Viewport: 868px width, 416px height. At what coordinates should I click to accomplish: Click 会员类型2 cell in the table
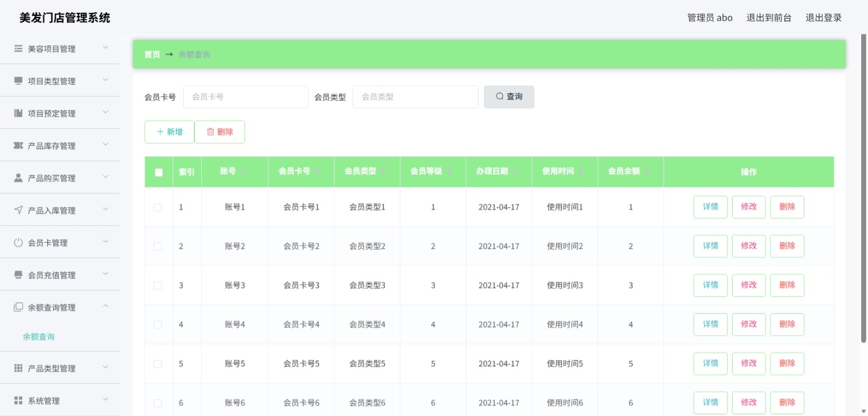click(x=367, y=246)
